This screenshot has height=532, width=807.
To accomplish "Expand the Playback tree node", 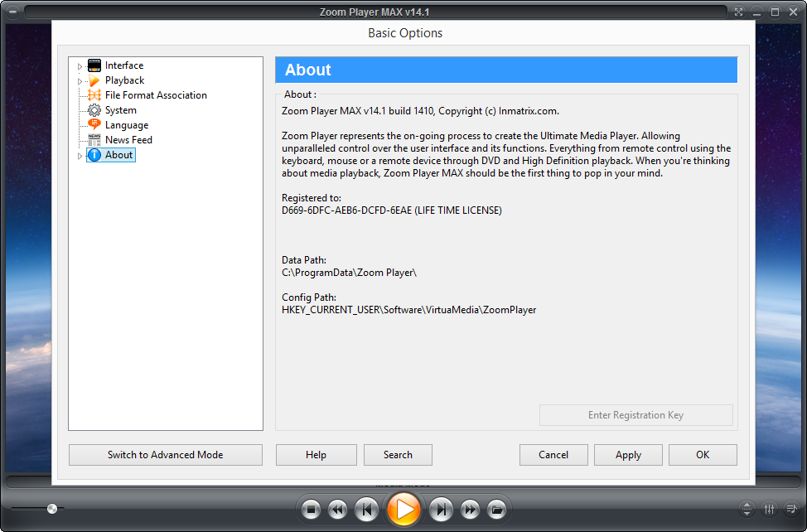I will click(80, 81).
